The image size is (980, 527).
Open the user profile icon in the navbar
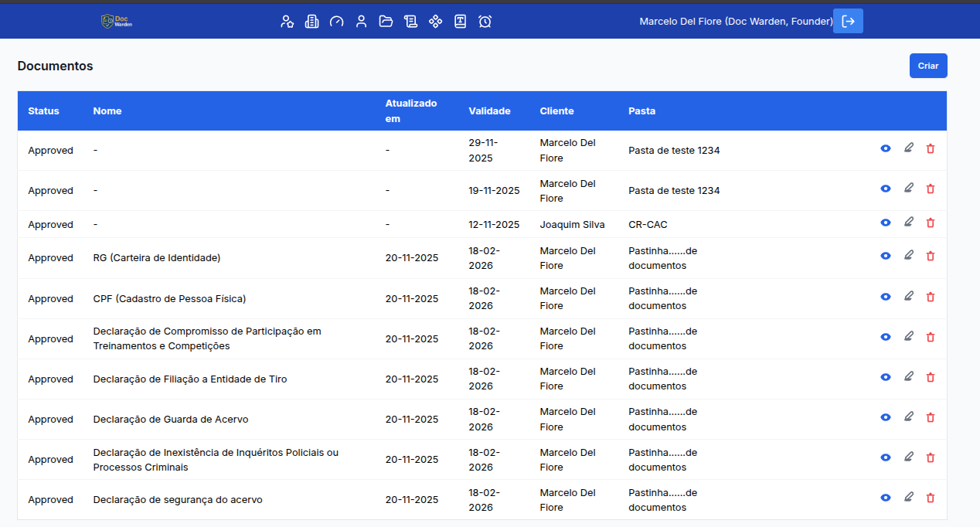coord(362,21)
